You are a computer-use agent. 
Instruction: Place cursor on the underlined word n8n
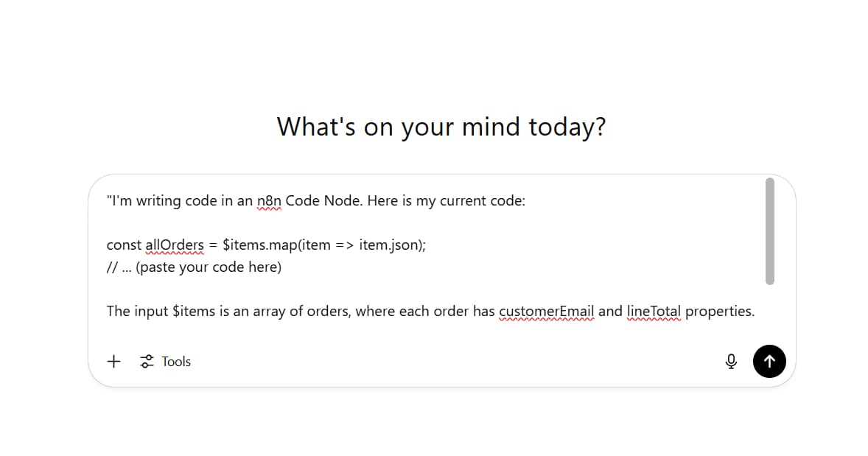pyautogui.click(x=269, y=201)
